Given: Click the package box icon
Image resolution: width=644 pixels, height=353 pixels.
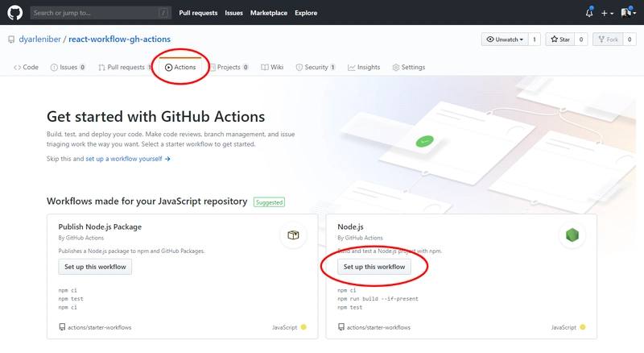Looking at the screenshot, I should (x=293, y=235).
